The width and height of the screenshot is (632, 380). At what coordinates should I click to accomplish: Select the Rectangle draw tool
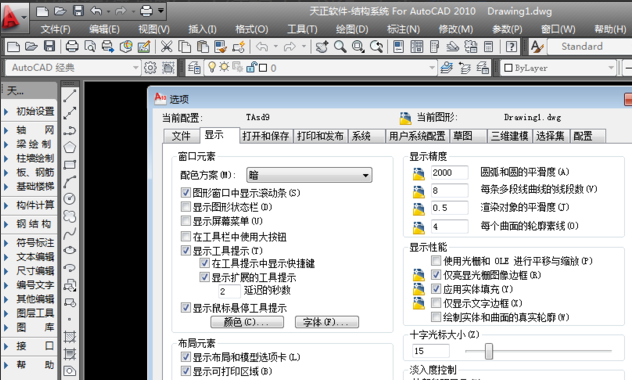(70, 164)
